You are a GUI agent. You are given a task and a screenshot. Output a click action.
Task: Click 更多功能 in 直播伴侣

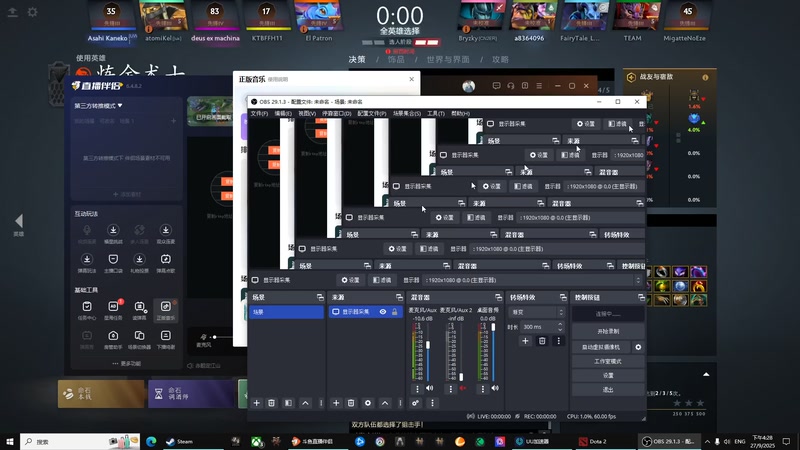pyautogui.click(x=127, y=364)
